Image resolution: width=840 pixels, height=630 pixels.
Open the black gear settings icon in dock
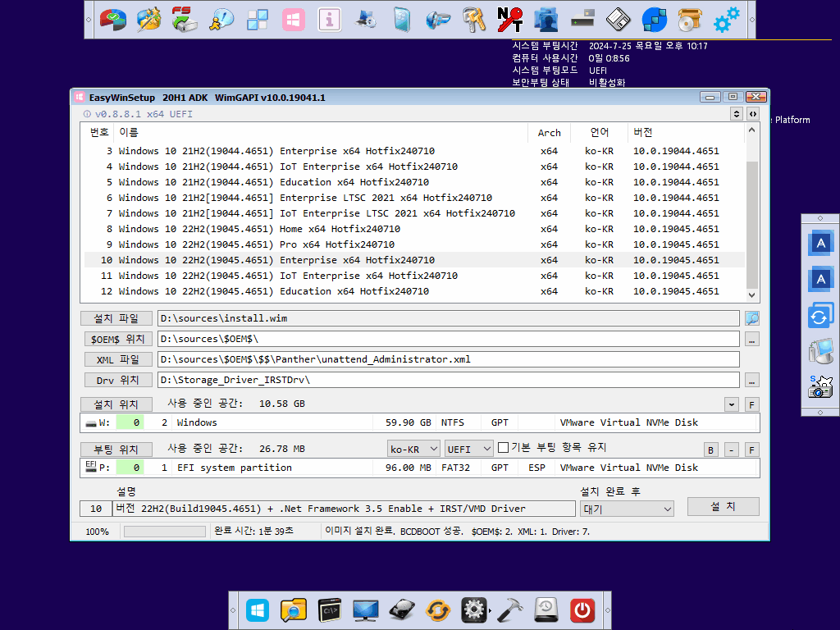click(x=474, y=610)
